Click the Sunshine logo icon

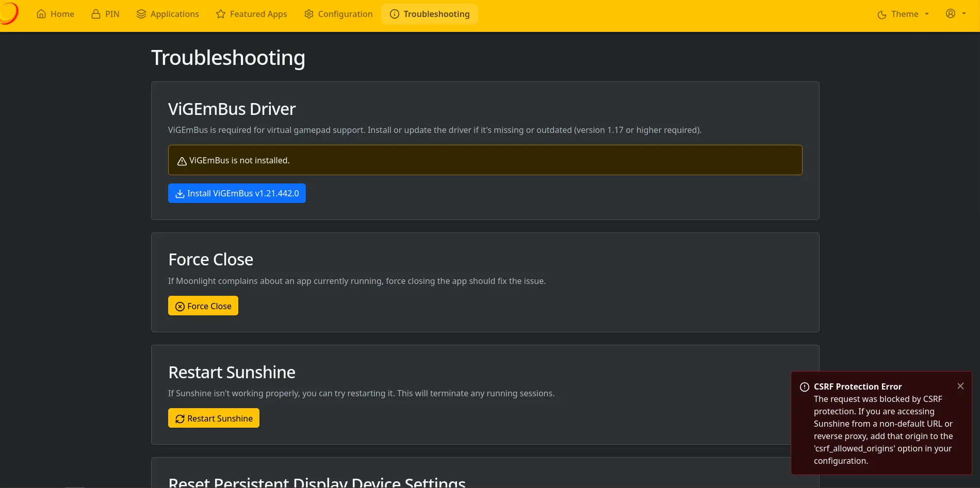click(x=9, y=13)
